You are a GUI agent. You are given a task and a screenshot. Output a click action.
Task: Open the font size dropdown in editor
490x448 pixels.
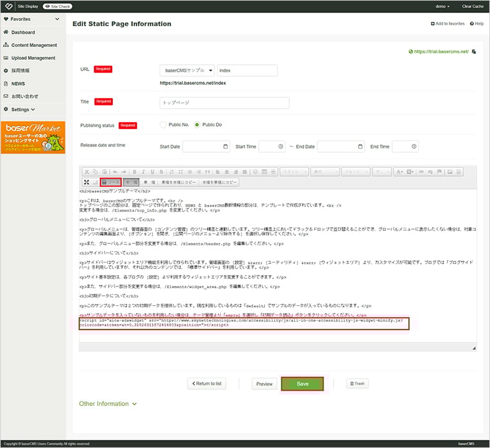382,172
